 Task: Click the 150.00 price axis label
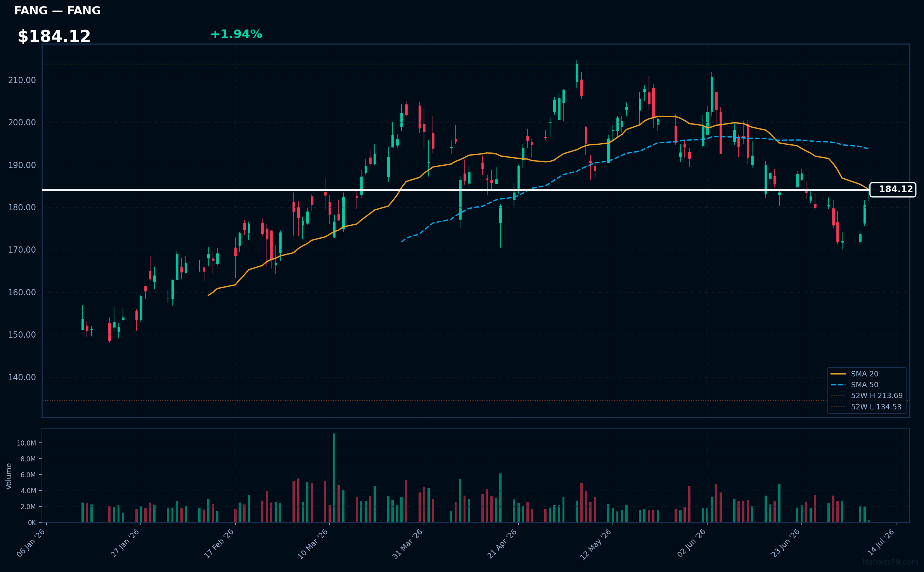[22, 335]
